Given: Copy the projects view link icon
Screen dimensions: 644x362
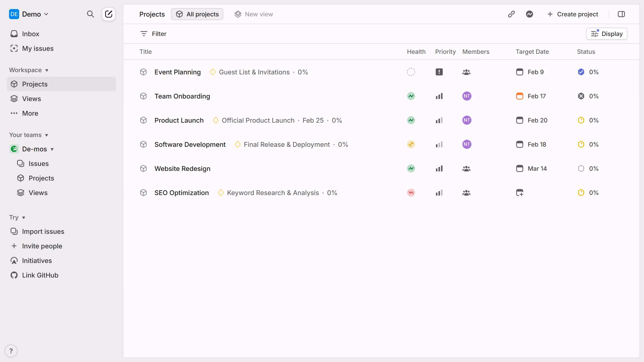Looking at the screenshot, I should coord(511,14).
